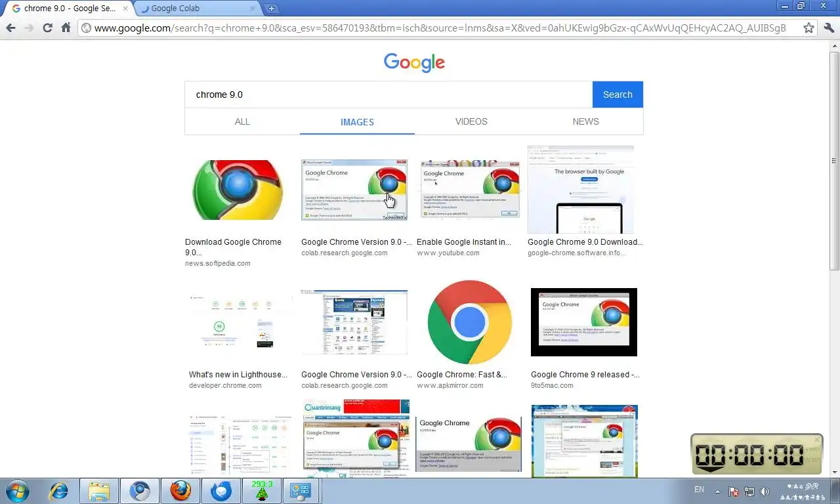Image resolution: width=840 pixels, height=504 pixels.
Task: Focus the 'chrome 9.0' search box
Action: [388, 94]
